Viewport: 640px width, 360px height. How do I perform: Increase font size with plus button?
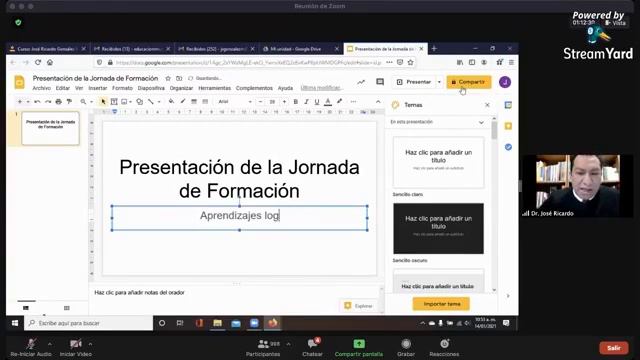(284, 102)
